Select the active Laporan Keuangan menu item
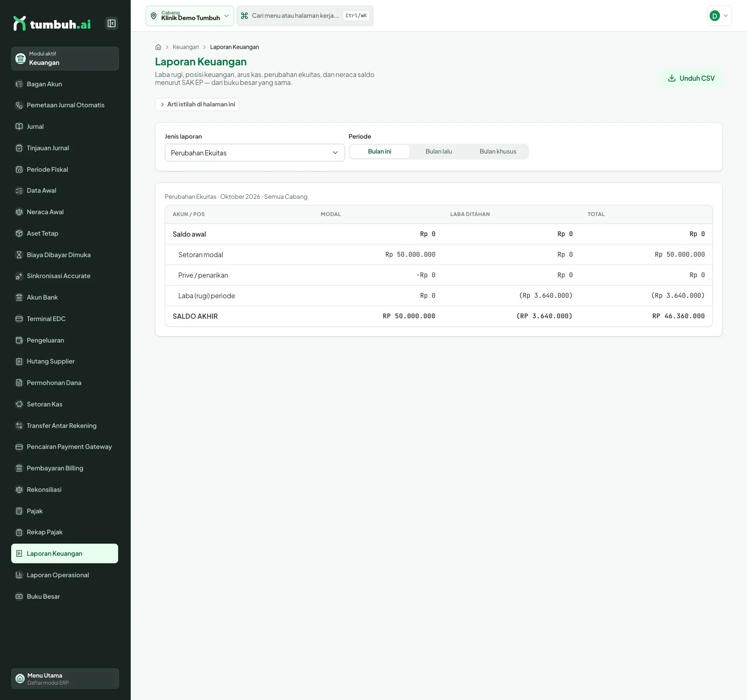Screen dimensions: 747x700 [65, 553]
